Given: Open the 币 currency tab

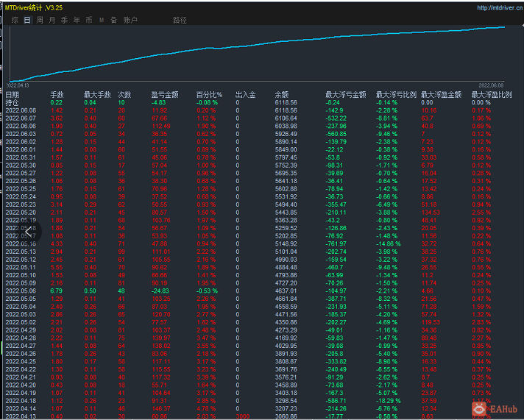Looking at the screenshot, I should [89, 21].
